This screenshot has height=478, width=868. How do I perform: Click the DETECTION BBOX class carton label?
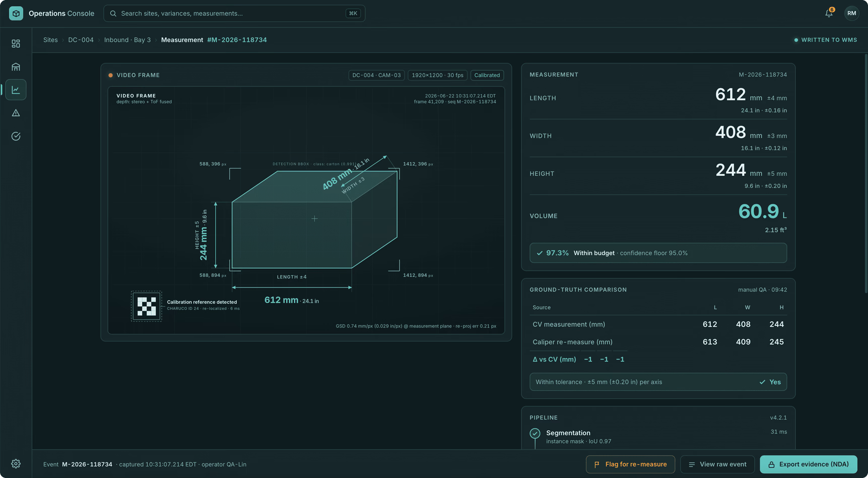314,164
